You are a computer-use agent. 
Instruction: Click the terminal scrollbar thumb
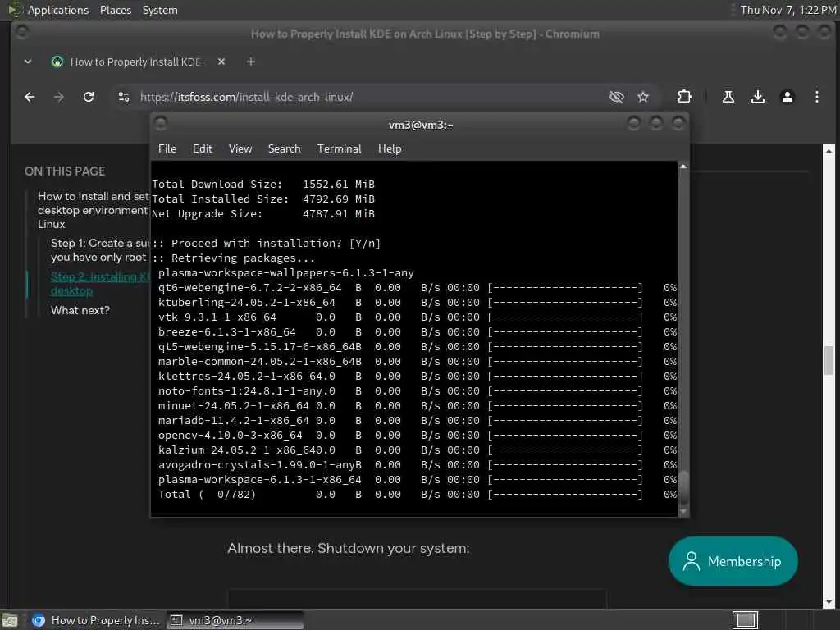pyautogui.click(x=683, y=487)
